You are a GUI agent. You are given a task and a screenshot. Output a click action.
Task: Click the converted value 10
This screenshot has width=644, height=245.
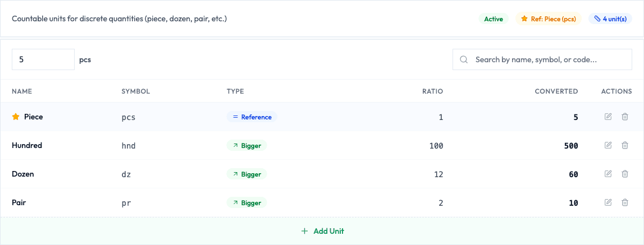[x=573, y=203]
